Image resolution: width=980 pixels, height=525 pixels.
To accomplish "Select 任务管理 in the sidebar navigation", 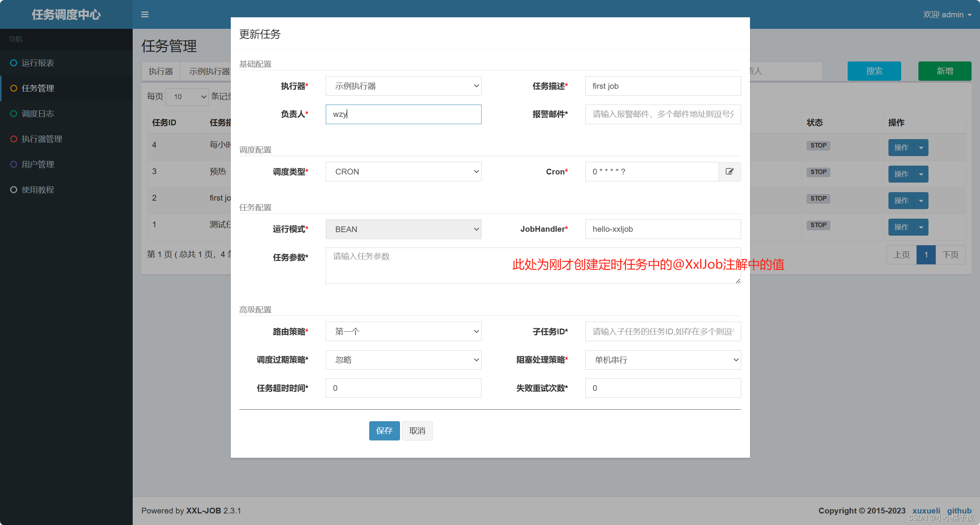I will pos(38,88).
